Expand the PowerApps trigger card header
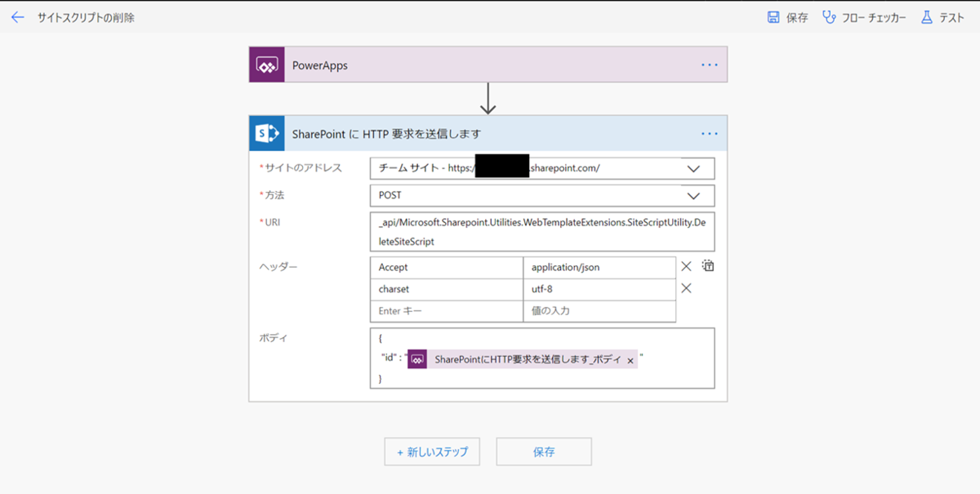980x494 pixels. pyautogui.click(x=488, y=65)
